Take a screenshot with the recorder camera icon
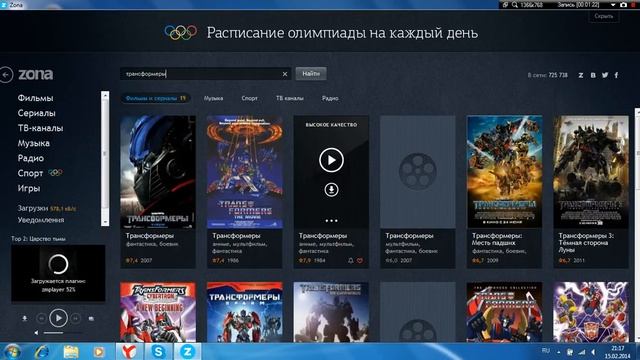Screen dimensions: 640x360 point(623,4)
